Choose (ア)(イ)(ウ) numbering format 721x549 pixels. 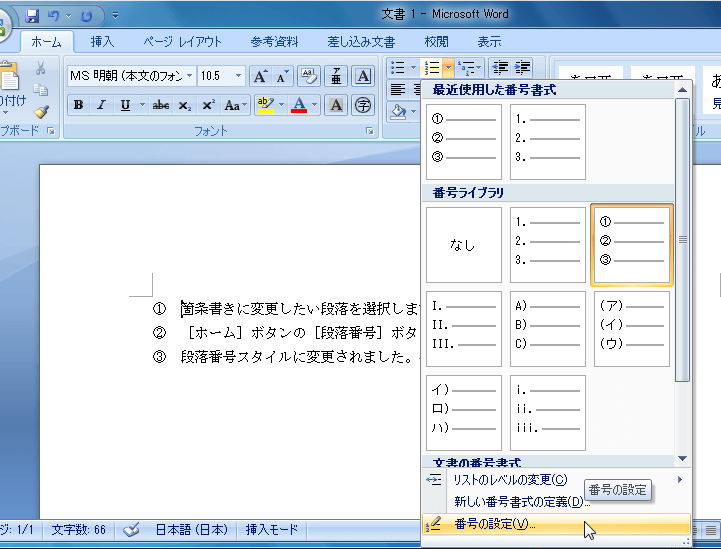[632, 329]
